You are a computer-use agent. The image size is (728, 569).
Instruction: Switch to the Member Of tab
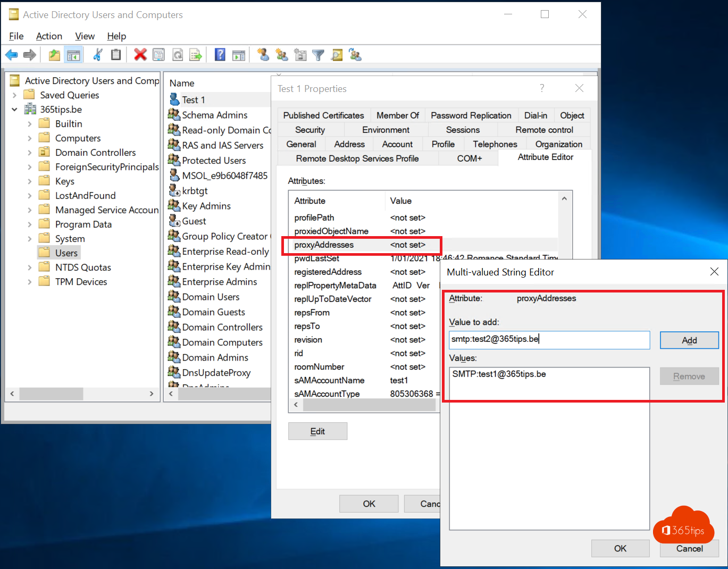[398, 115]
